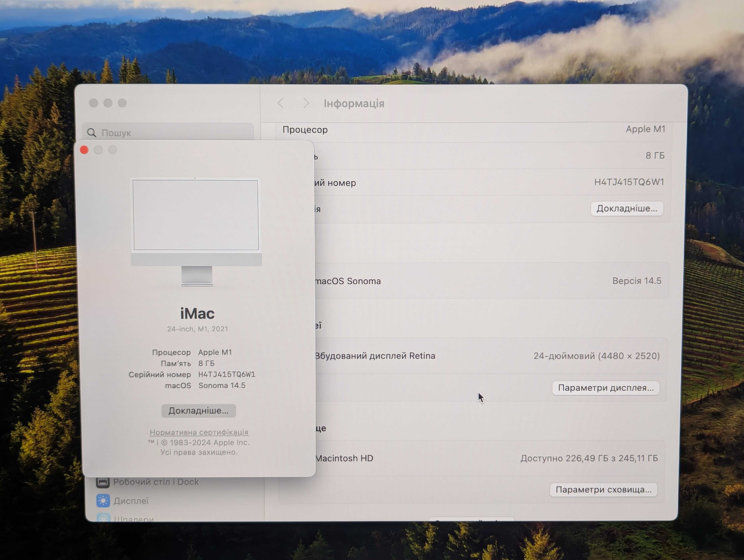Click the forward arrow in Settings toolbar
This screenshot has height=560, width=744.
click(306, 103)
